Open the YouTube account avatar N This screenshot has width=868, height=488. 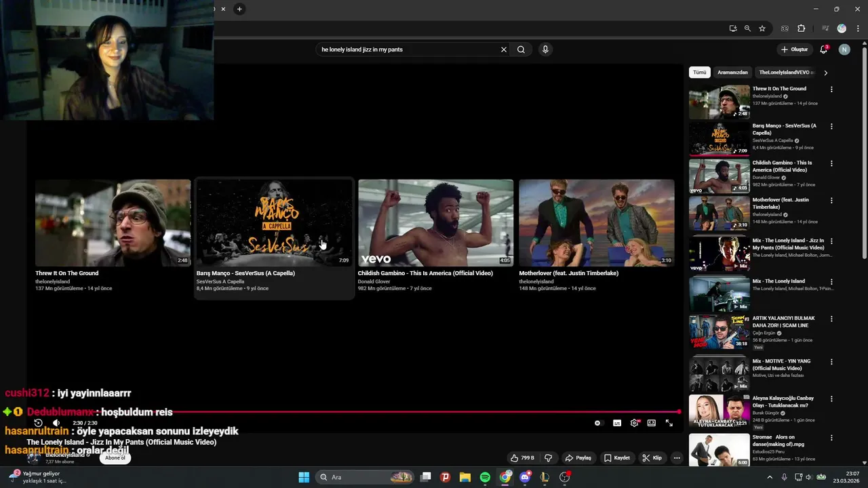[844, 49]
